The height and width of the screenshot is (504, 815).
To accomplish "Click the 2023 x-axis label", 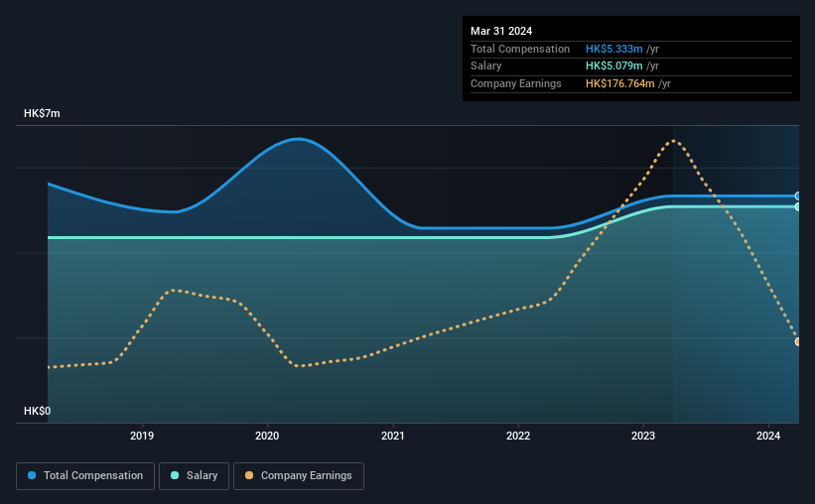I will coord(643,436).
